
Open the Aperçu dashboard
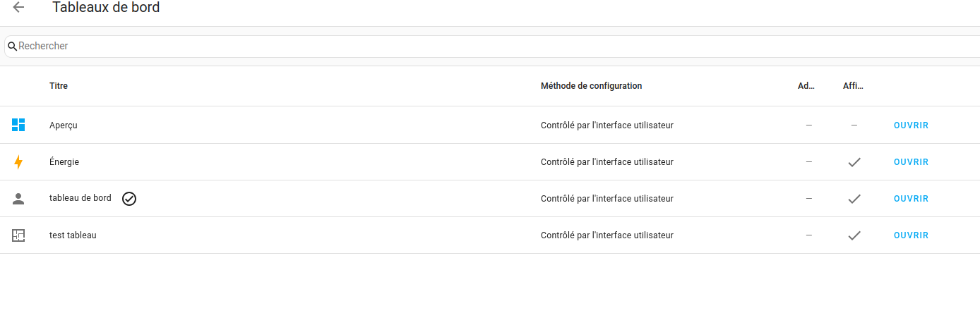[x=911, y=125]
